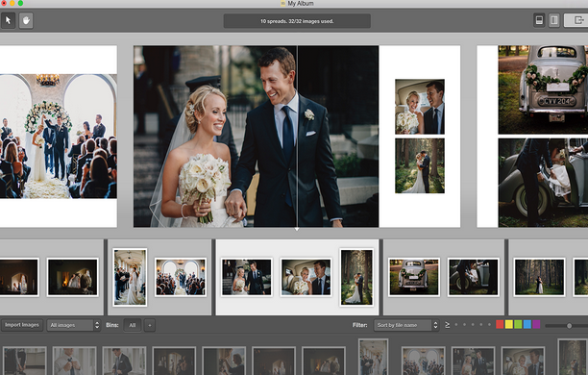Click the greater-than-or-equal rating filter icon
This screenshot has width=588, height=375.
447,325
